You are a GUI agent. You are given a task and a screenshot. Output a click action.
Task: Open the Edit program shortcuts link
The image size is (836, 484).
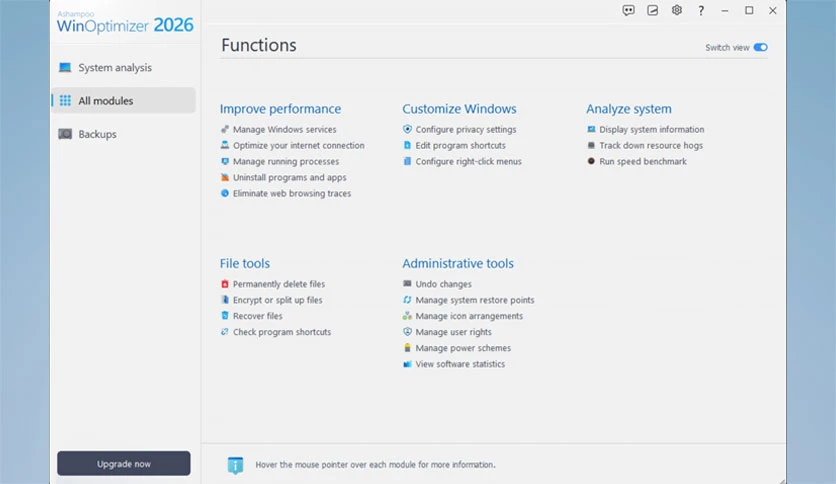coord(461,146)
